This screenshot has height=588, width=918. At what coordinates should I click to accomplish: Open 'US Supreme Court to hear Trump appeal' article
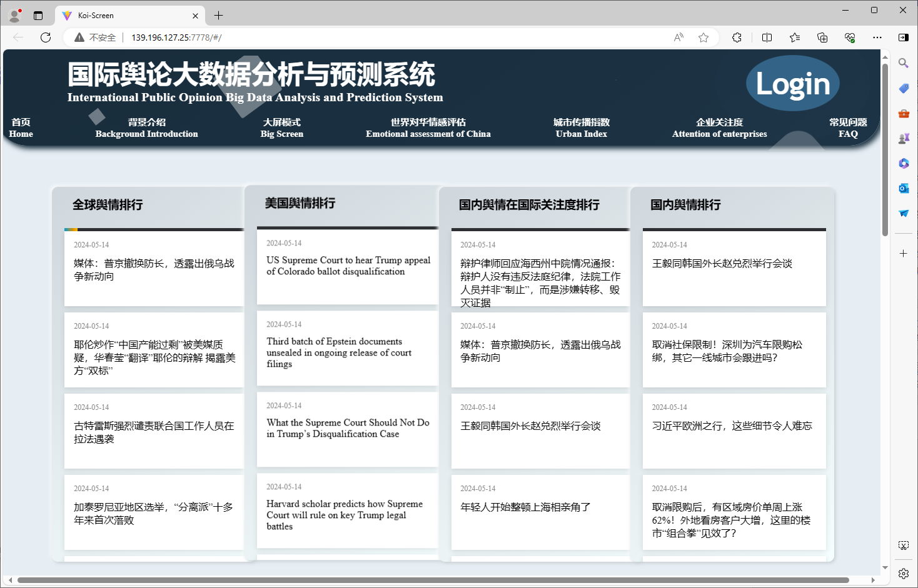(x=348, y=266)
